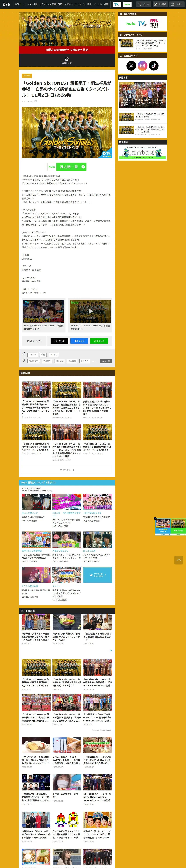Close the floating TVer/Hulu banner
Viewport: 186px width, 868px height.
(155, 518)
